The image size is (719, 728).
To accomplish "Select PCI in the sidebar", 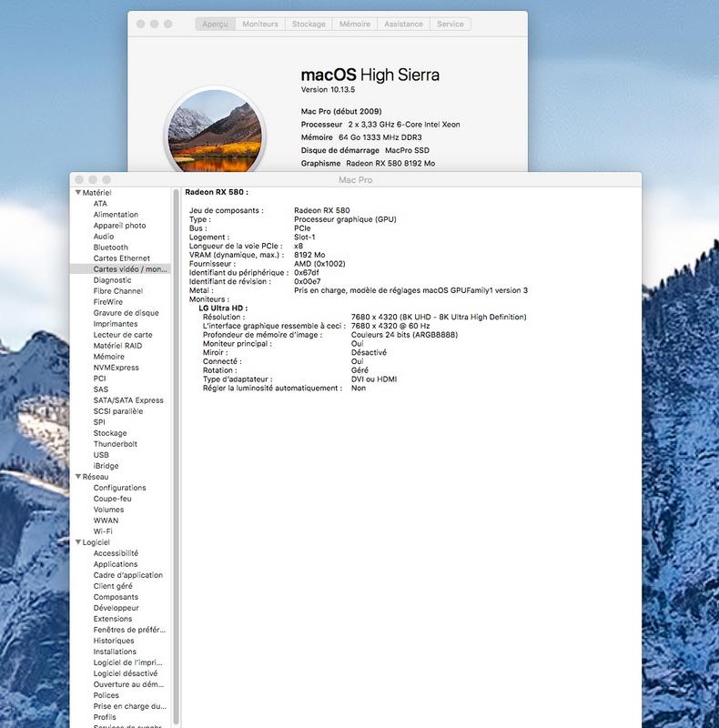I will [99, 379].
